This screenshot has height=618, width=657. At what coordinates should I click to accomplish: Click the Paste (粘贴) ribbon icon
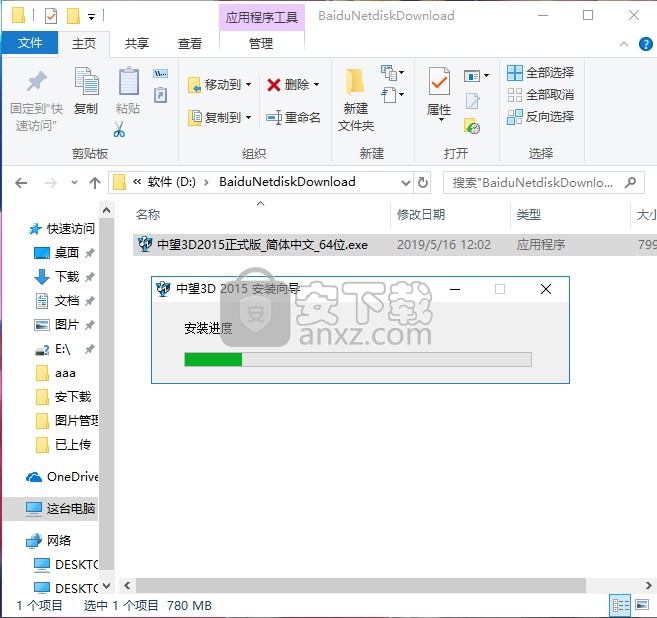tap(128, 81)
